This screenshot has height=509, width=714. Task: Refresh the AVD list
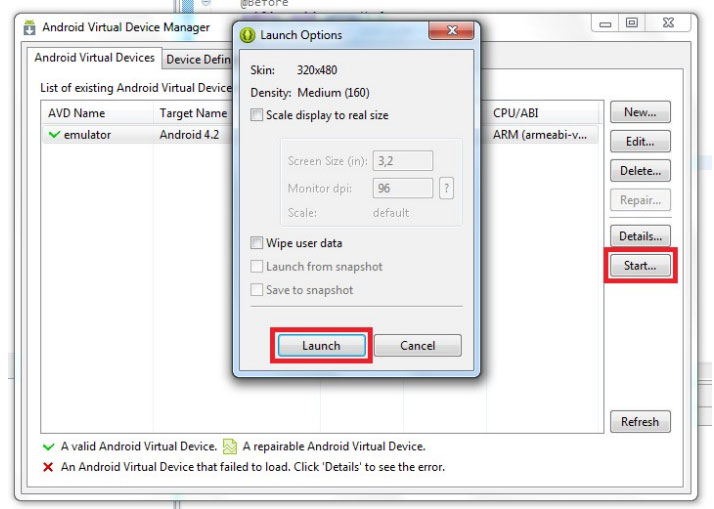[x=639, y=422]
